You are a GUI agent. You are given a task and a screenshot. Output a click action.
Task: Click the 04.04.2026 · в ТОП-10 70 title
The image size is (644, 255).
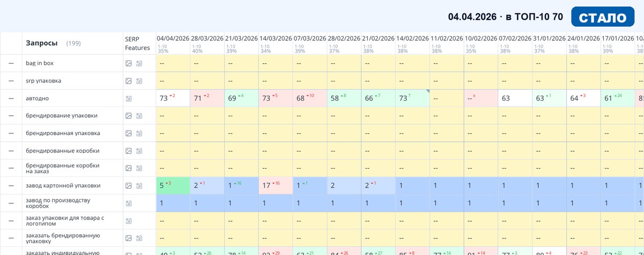coord(506,17)
